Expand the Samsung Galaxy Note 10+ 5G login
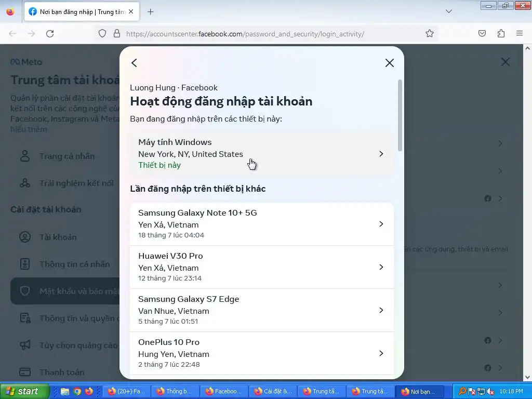Image resolution: width=532 pixels, height=399 pixels. [x=262, y=224]
